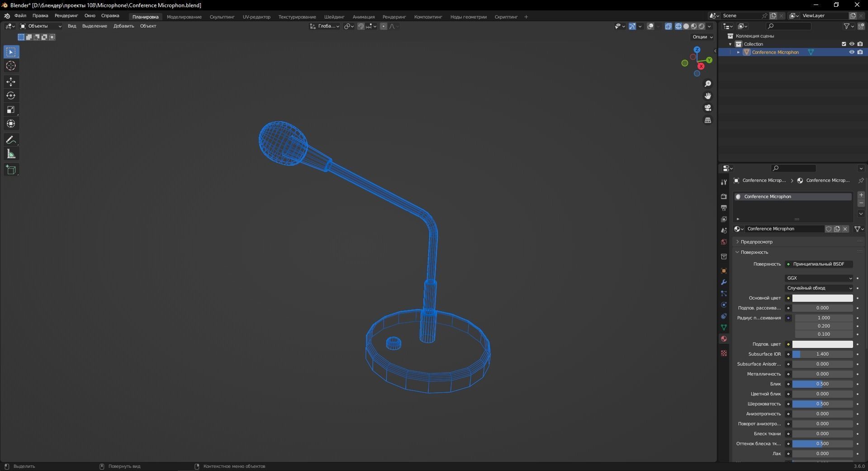
Task: Open the Опции dropdown
Action: [702, 37]
